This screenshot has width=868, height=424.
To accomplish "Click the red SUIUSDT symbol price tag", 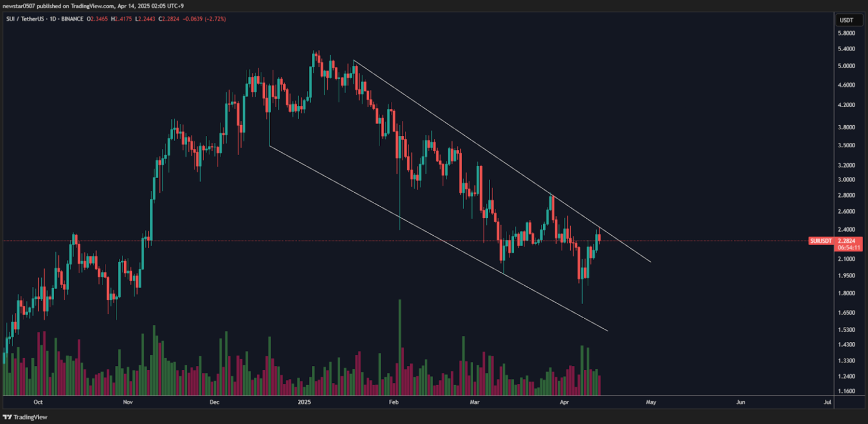I will (x=820, y=241).
